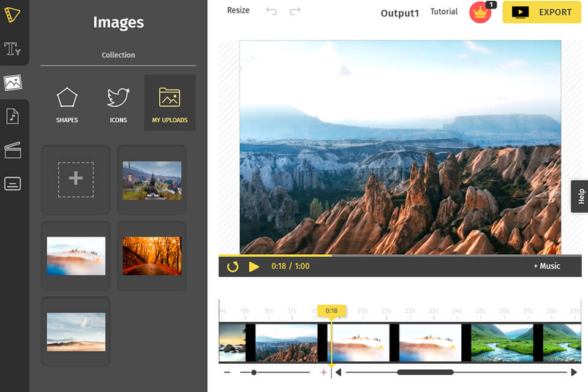Click the yellow preview progress bar

click(x=275, y=255)
